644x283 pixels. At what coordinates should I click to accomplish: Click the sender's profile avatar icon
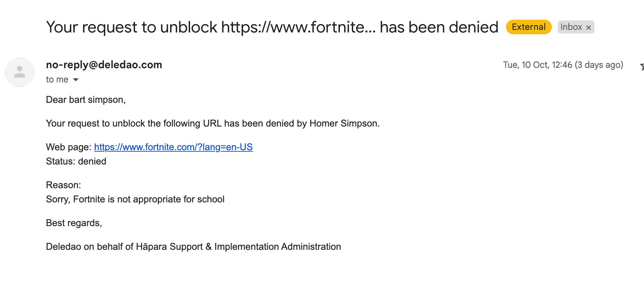click(x=20, y=72)
